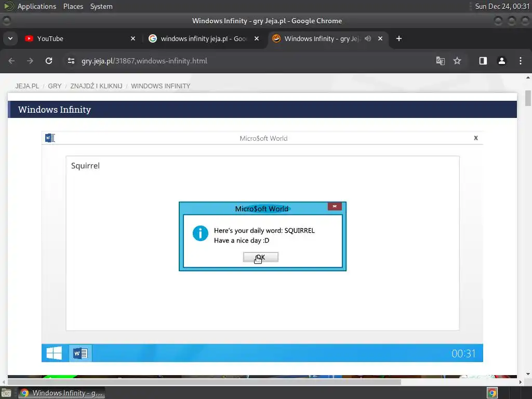Screen dimensions: 532x399
Task: Click the horizontal page scrollbar
Action: (204, 382)
